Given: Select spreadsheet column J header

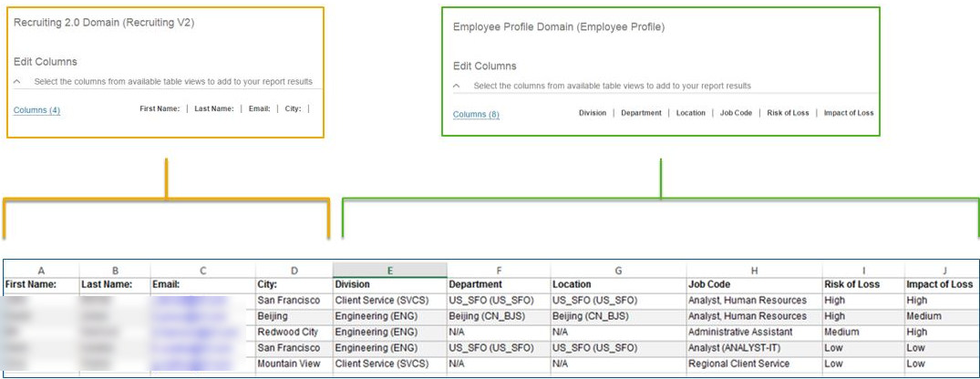Looking at the screenshot, I should 942,270.
